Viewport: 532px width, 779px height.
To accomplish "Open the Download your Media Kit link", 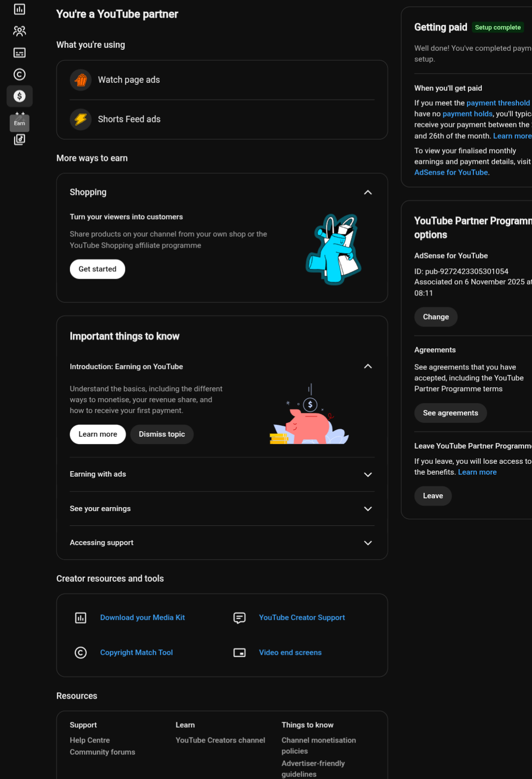I will (x=142, y=618).
